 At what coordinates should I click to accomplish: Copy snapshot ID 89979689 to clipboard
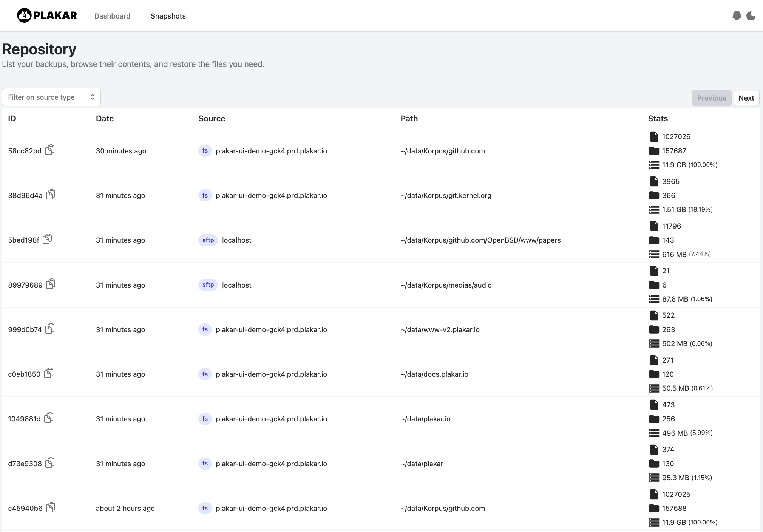point(51,284)
